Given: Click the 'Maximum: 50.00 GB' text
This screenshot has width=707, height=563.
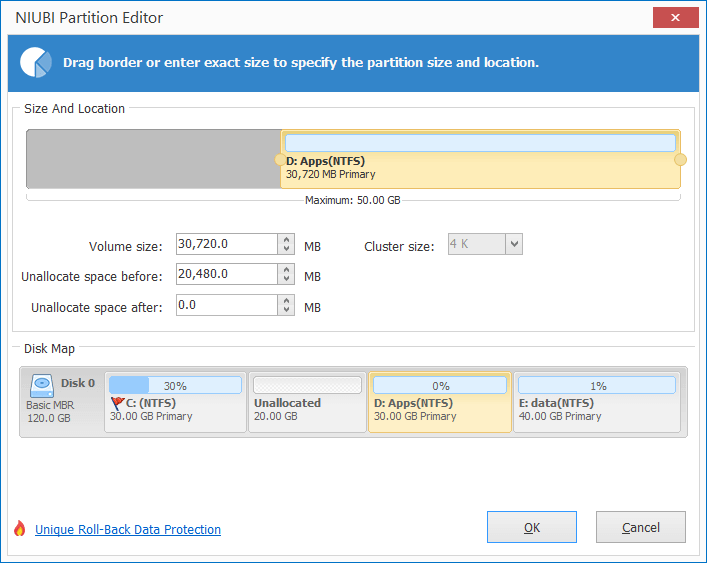Looking at the screenshot, I should tap(353, 200).
